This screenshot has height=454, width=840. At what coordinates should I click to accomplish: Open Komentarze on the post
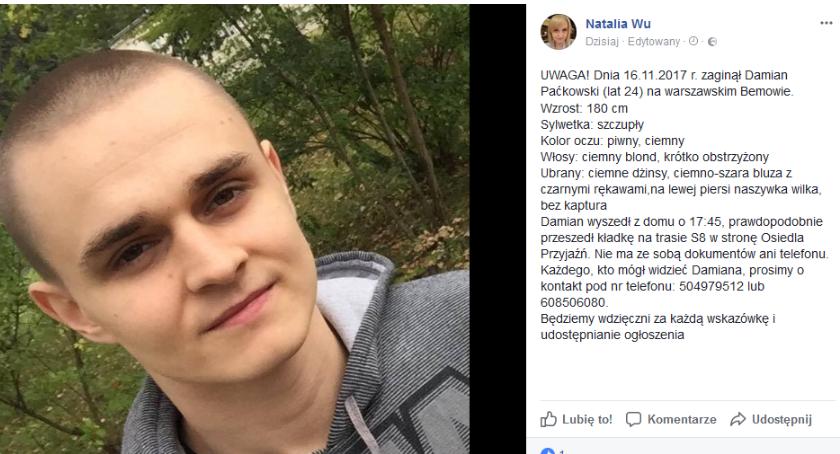pos(681,419)
